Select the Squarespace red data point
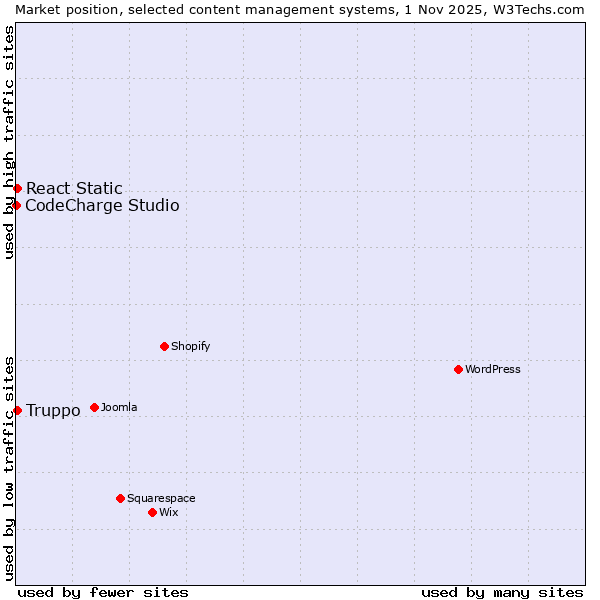 (120, 498)
